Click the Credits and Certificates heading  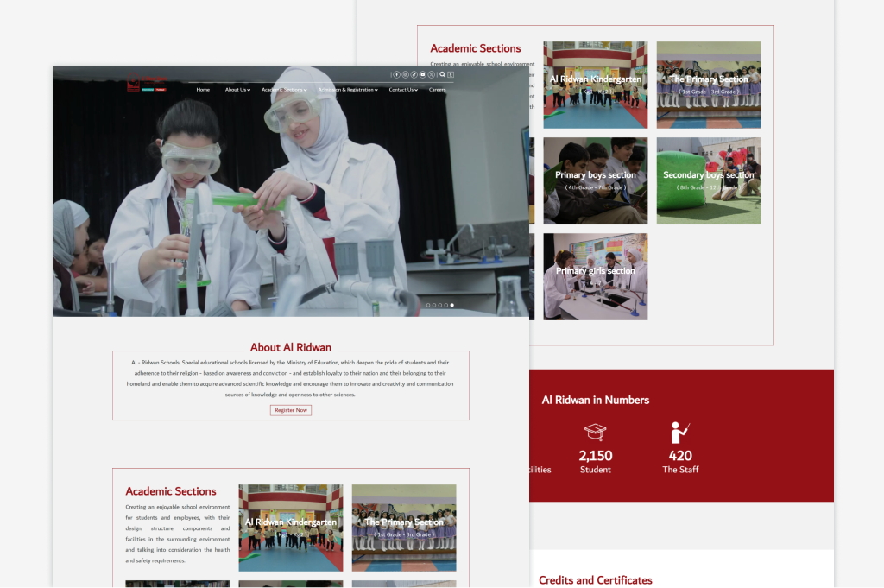596,580
